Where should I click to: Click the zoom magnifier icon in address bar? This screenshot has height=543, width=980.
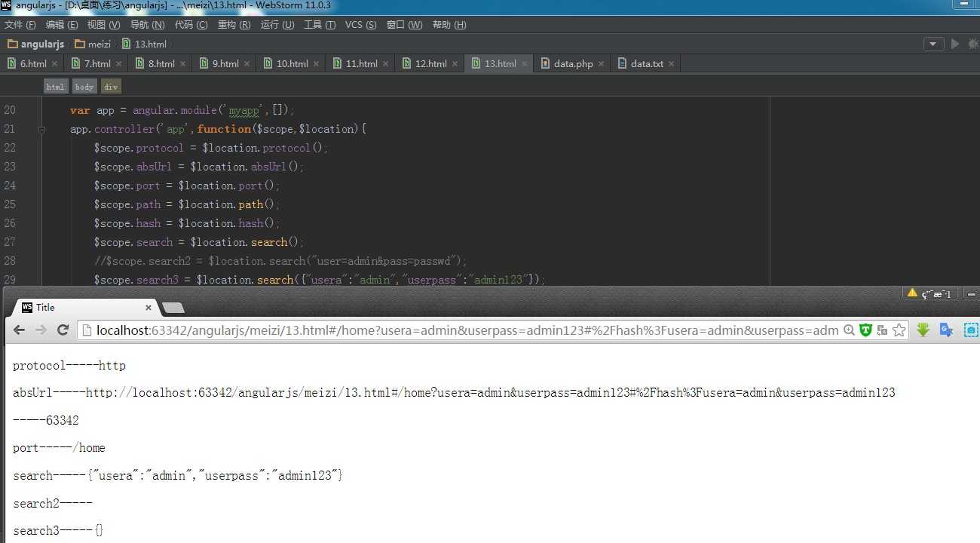pyautogui.click(x=850, y=330)
